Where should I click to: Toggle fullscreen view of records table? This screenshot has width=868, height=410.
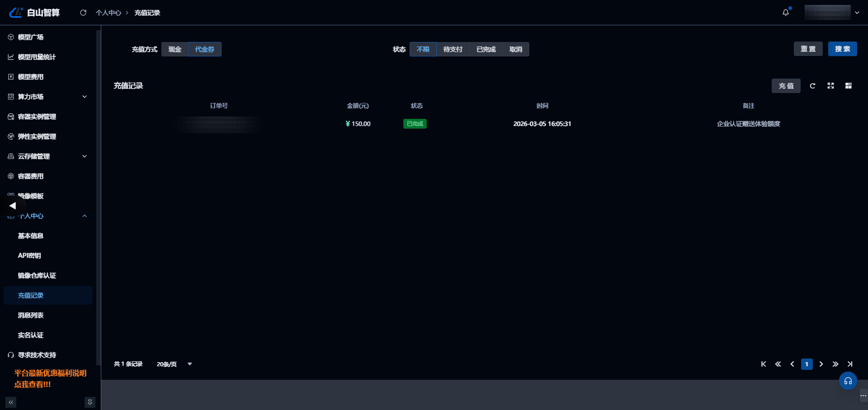pos(830,86)
